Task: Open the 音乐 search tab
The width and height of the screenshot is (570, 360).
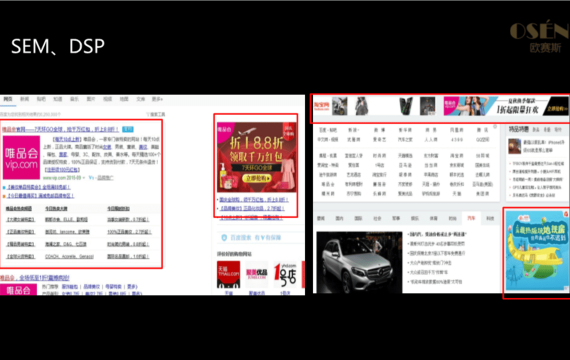Action: click(x=74, y=99)
